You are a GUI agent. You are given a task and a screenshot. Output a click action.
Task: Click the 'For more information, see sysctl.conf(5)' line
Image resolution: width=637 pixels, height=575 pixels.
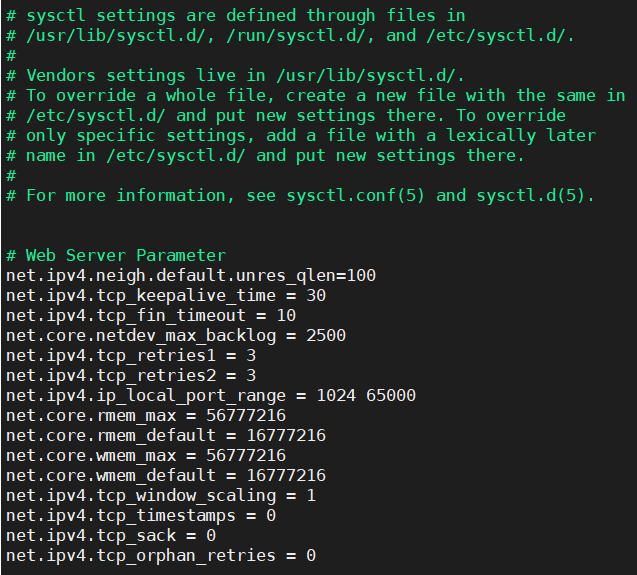pyautogui.click(x=301, y=195)
